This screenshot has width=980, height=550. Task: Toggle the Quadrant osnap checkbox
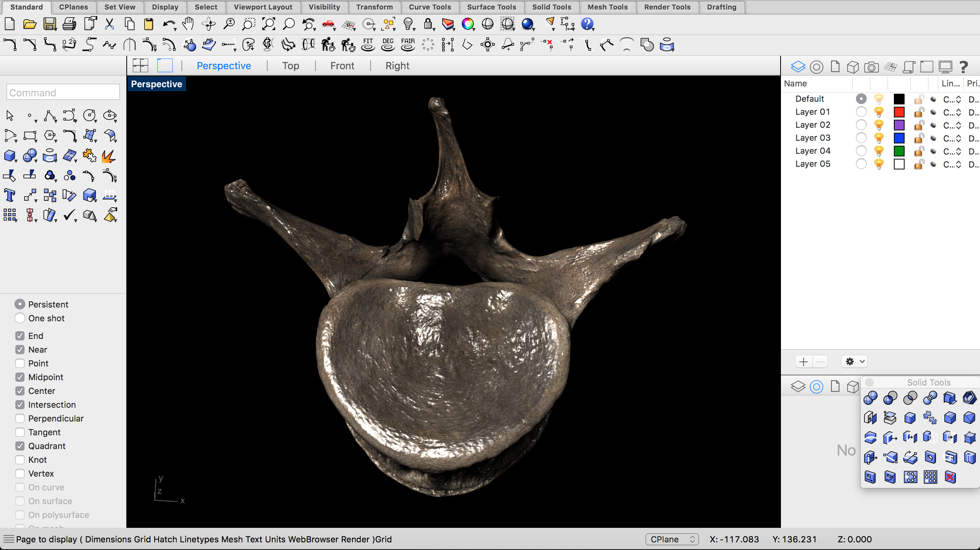coord(20,446)
